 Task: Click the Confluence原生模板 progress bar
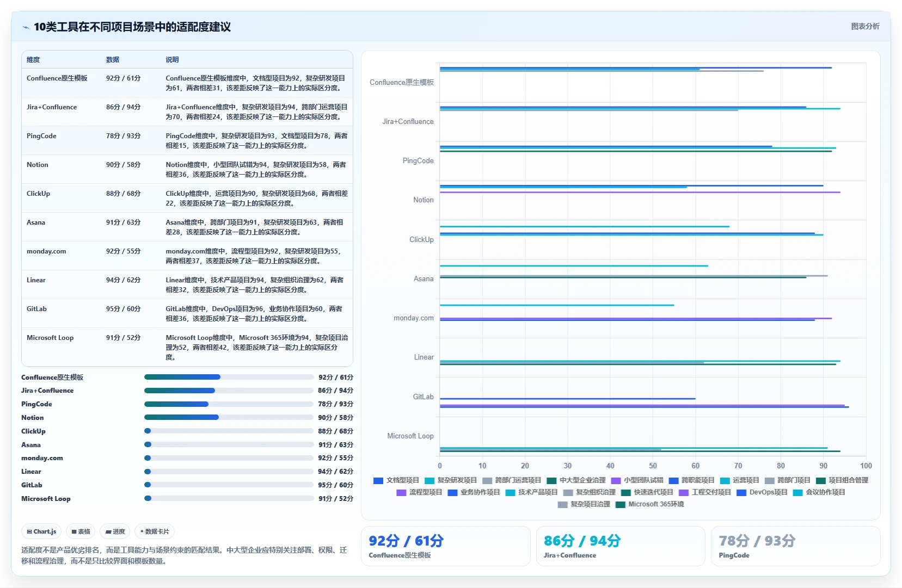[x=229, y=377]
